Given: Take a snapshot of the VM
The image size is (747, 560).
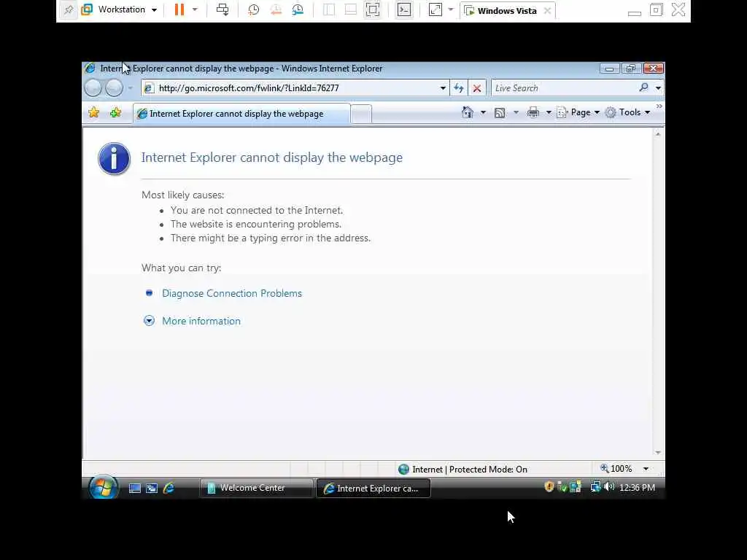Looking at the screenshot, I should click(x=253, y=10).
